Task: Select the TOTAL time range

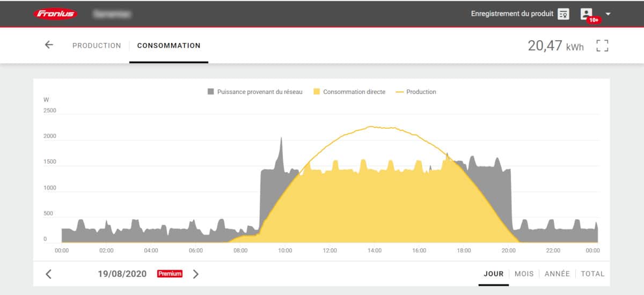Action: 592,274
